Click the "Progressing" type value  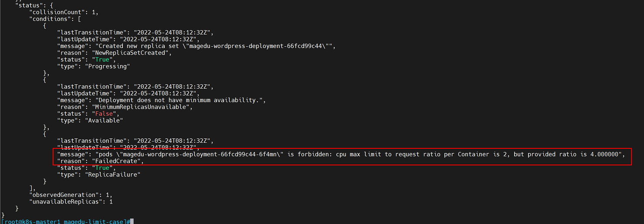point(108,66)
